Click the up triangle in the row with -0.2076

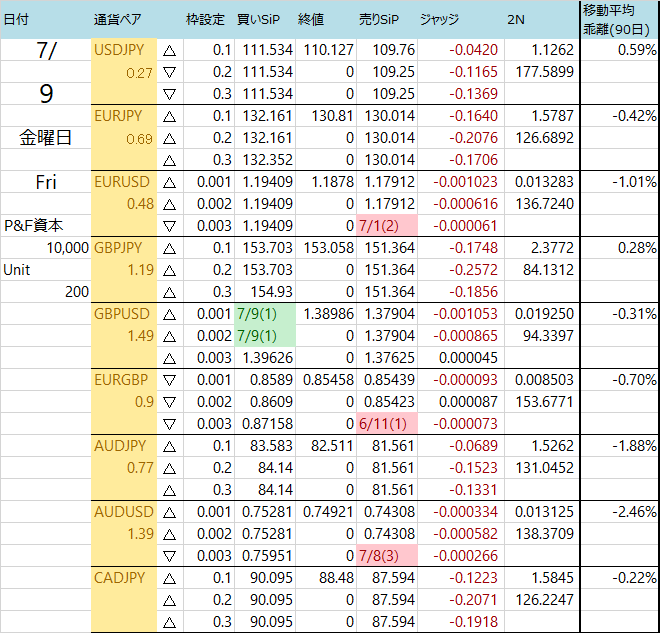point(169,138)
